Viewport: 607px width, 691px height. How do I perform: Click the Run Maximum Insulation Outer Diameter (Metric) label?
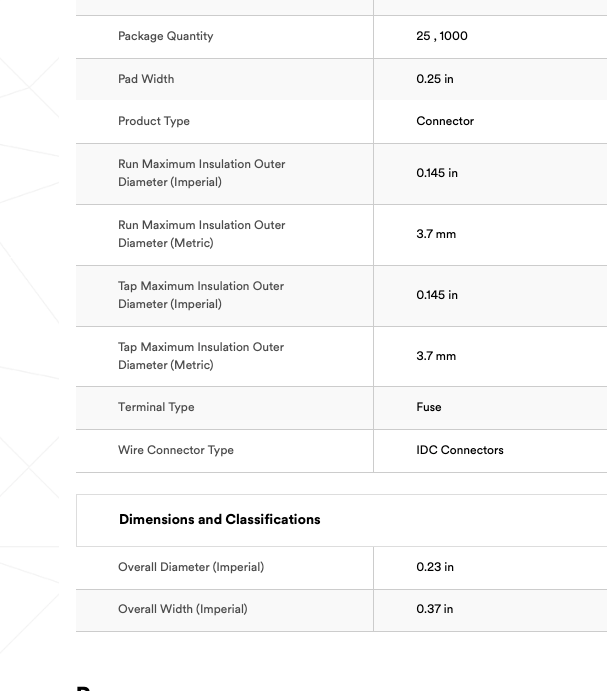[x=201, y=234]
